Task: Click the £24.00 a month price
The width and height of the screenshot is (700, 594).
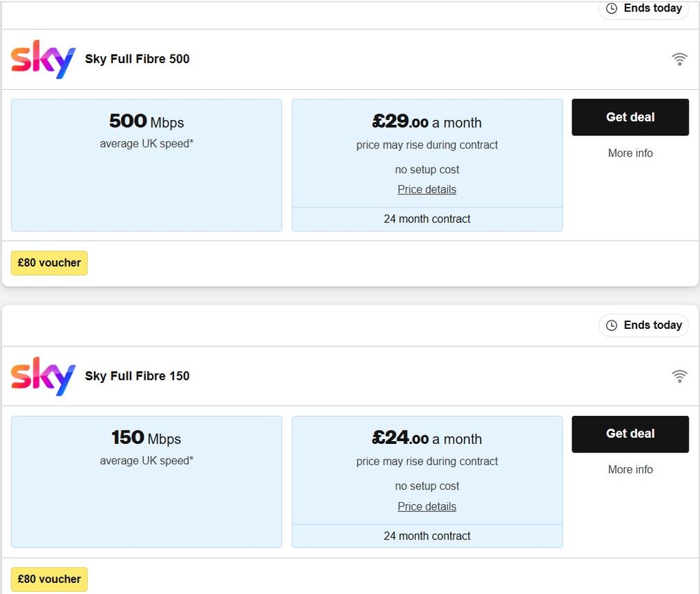Action: coord(426,439)
